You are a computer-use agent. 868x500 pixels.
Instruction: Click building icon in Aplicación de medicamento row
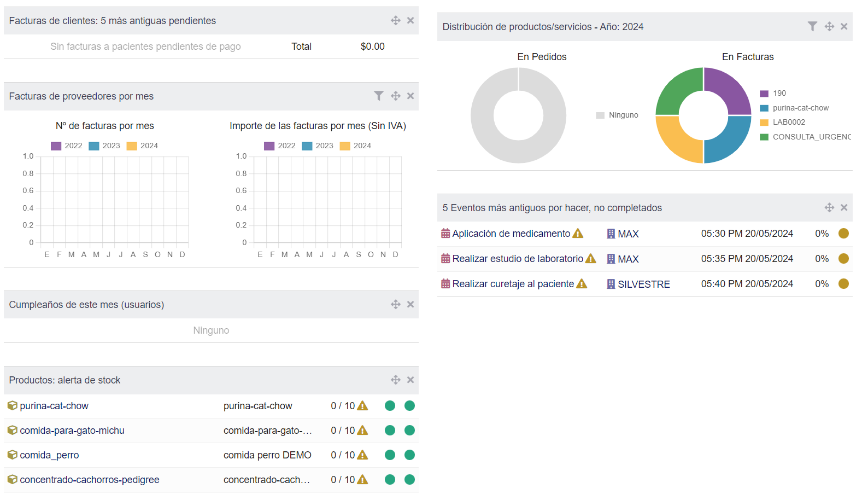tap(611, 234)
